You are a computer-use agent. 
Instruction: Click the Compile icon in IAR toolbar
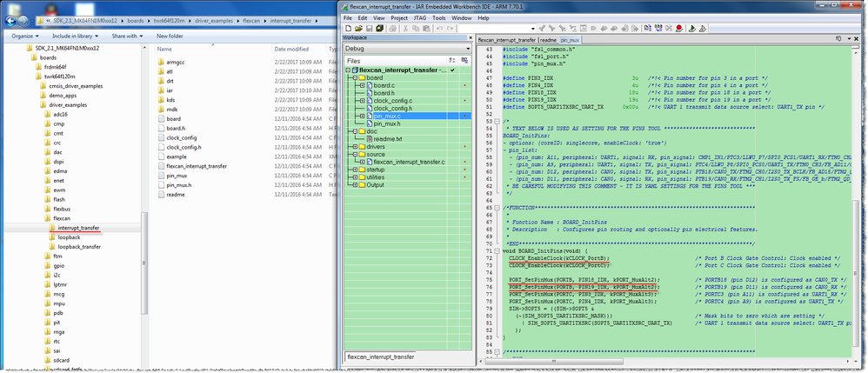click(648, 28)
